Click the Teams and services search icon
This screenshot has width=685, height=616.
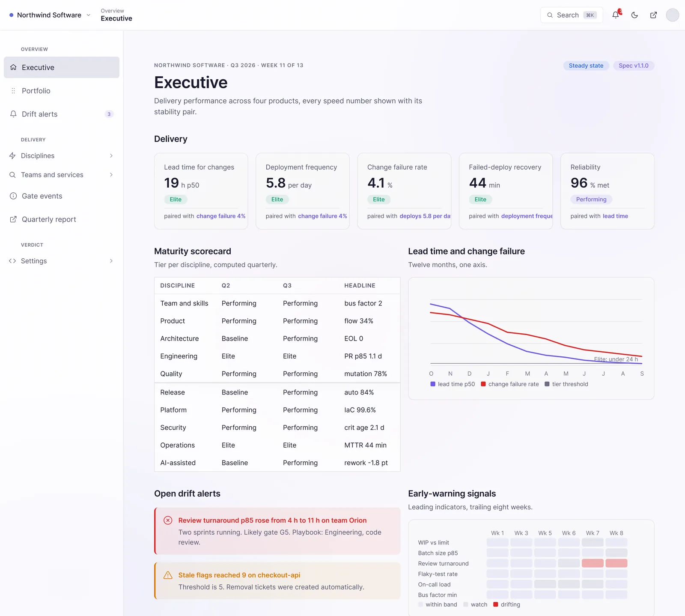tap(12, 175)
